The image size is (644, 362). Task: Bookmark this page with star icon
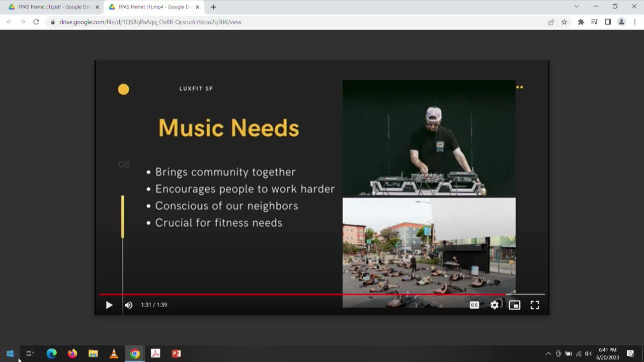point(564,22)
